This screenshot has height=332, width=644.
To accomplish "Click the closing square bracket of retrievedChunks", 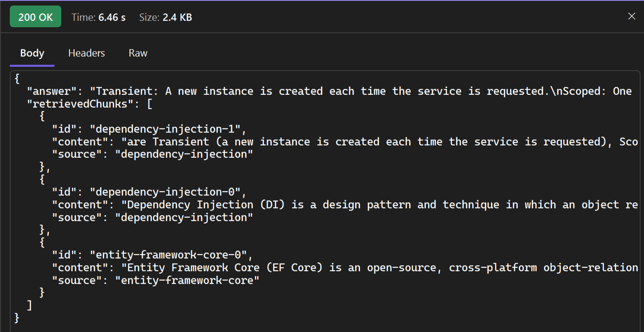I will point(29,305).
